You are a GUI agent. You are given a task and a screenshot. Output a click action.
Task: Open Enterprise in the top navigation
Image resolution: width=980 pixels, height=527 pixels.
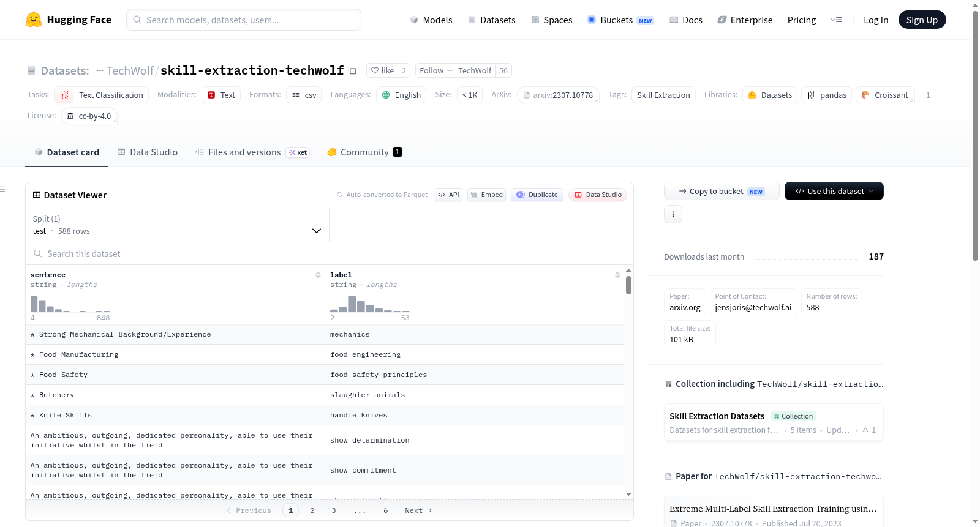point(745,20)
